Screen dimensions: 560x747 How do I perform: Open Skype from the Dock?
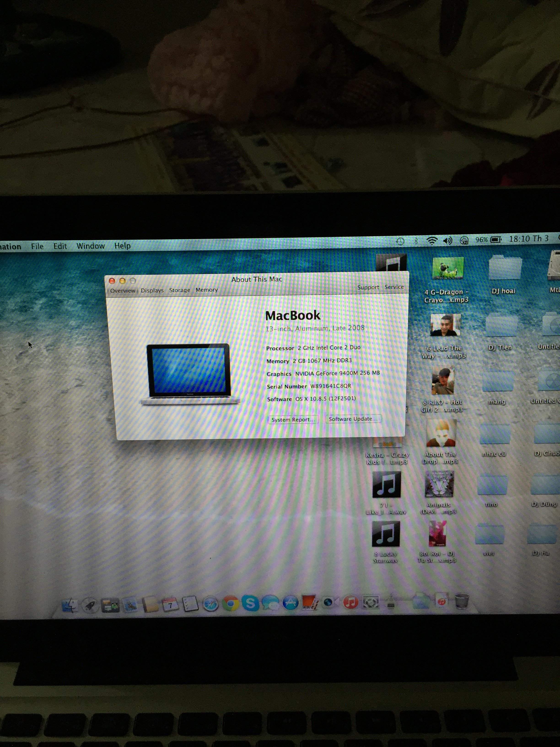point(250,603)
